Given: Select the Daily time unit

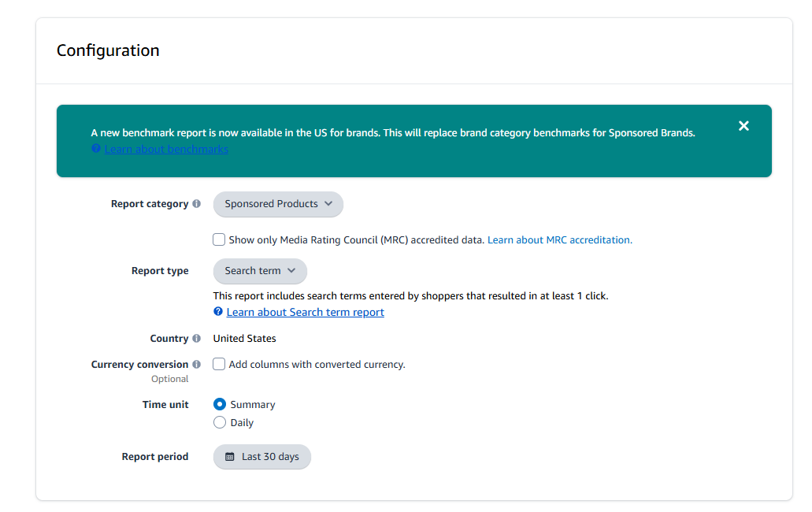Looking at the screenshot, I should tap(220, 422).
